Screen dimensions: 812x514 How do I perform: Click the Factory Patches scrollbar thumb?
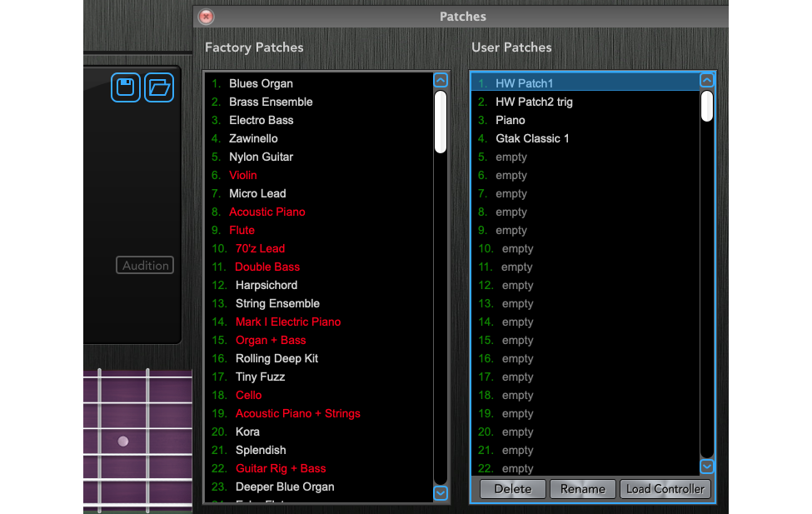pos(441,122)
